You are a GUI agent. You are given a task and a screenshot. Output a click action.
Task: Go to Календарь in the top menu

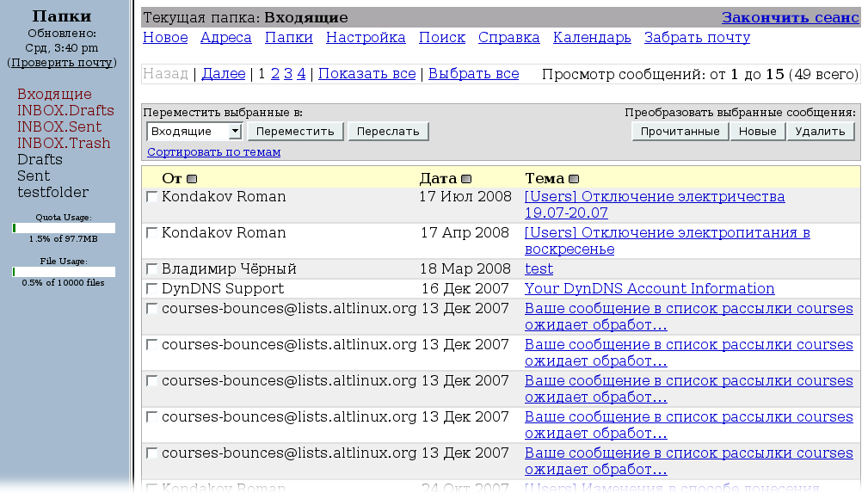[592, 38]
